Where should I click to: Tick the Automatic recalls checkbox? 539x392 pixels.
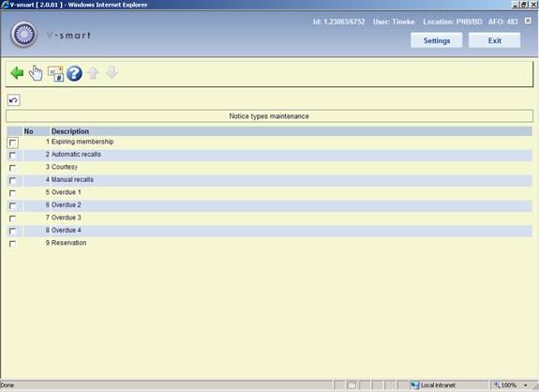click(x=12, y=155)
